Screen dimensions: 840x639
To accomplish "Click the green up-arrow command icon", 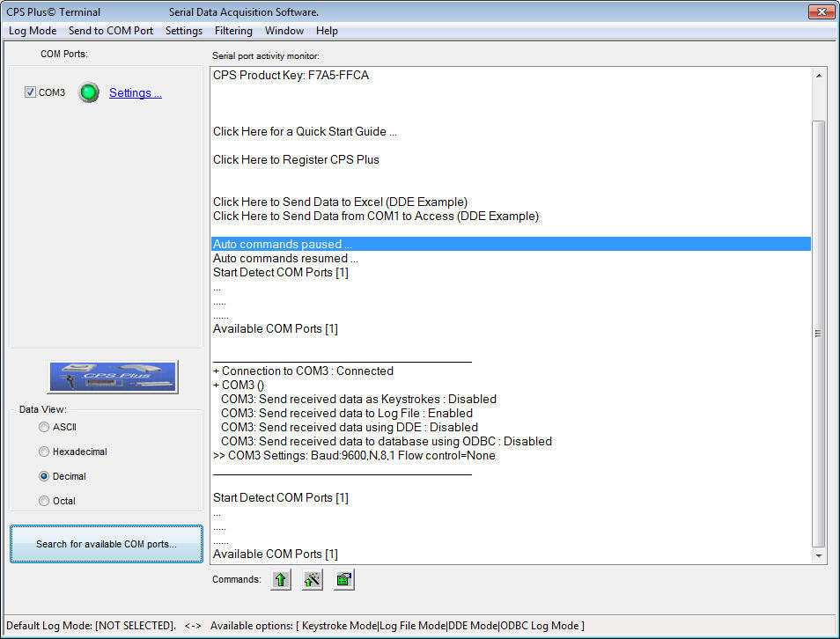I will 281,579.
